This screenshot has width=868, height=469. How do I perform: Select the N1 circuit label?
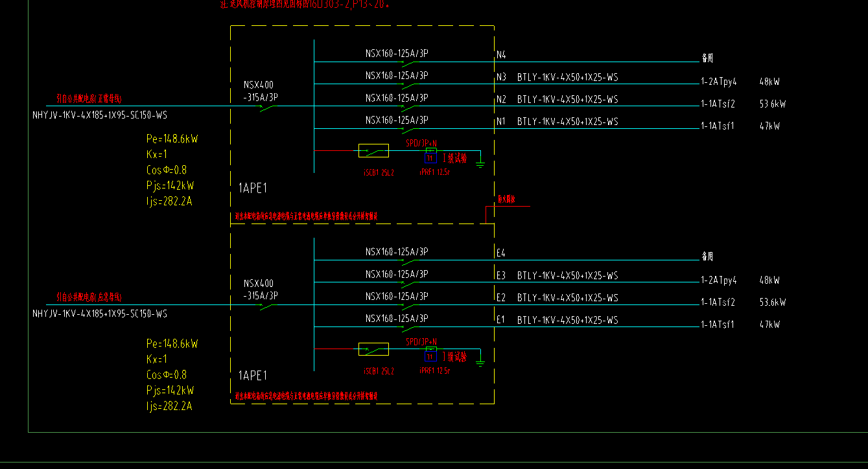(501, 122)
